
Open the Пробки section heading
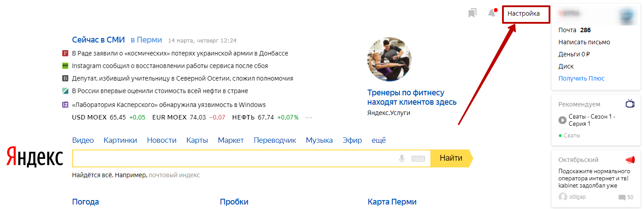(x=234, y=202)
